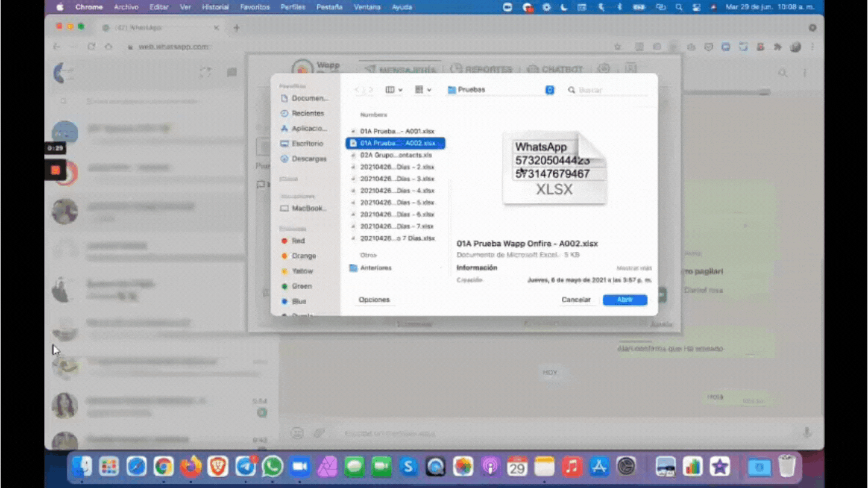
Task: Open Firefox from the Dock
Action: point(191,466)
